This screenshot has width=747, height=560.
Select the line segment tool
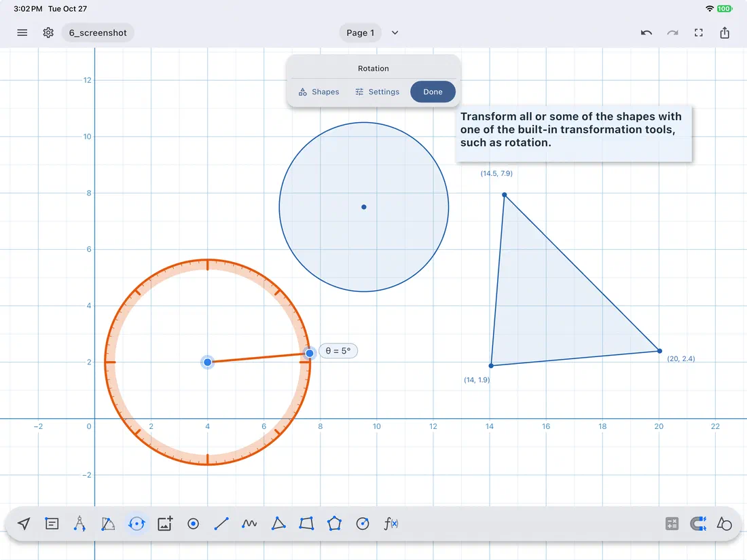click(x=221, y=524)
